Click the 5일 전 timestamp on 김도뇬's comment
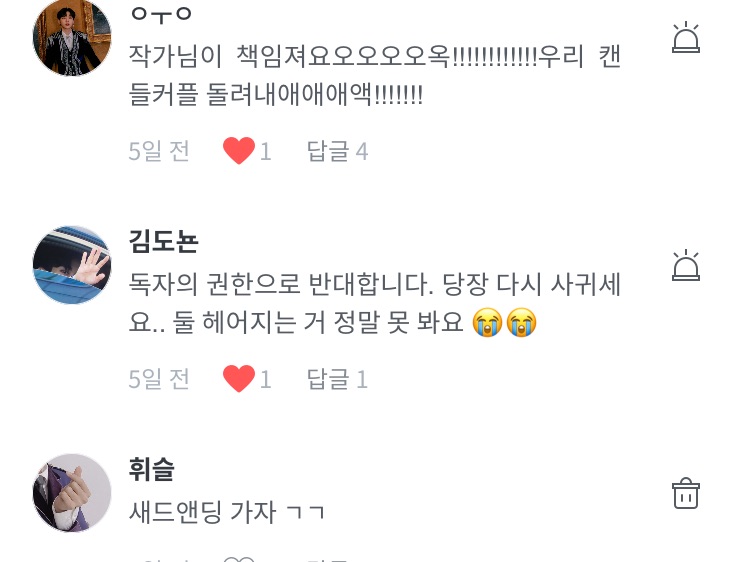 point(159,379)
